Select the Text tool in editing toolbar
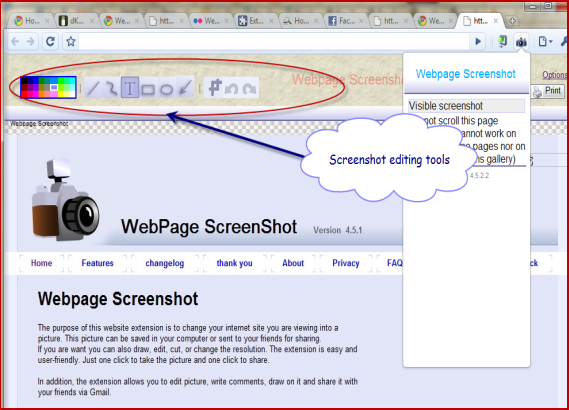Image resolution: width=569 pixels, height=410 pixels. (x=130, y=88)
